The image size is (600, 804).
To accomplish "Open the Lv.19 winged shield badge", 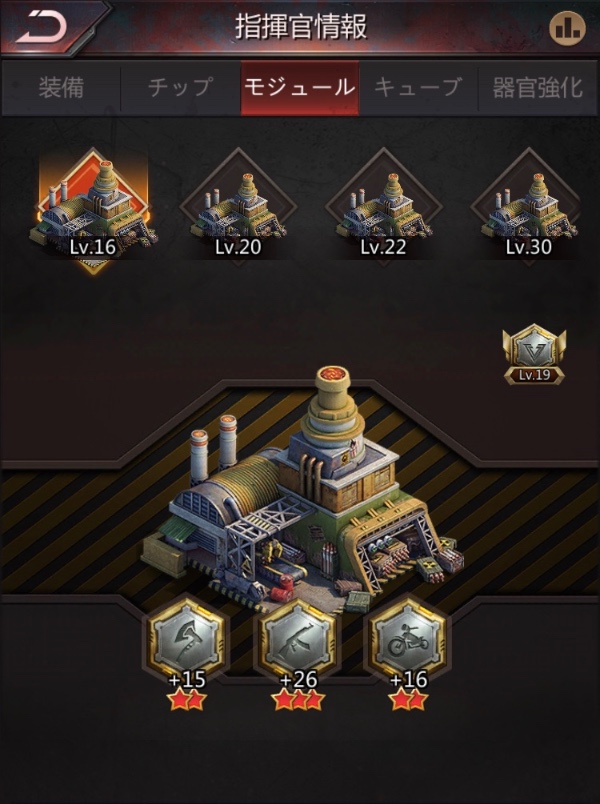I will (534, 354).
